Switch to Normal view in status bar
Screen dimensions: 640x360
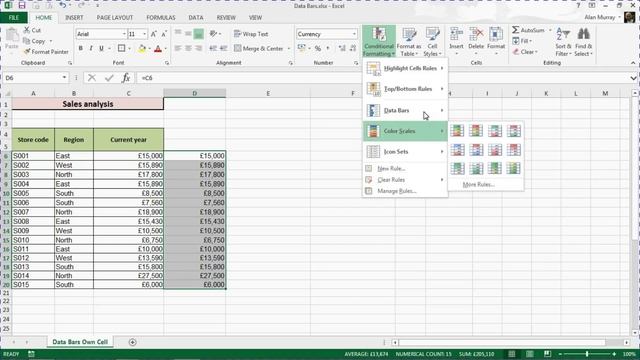click(x=511, y=354)
